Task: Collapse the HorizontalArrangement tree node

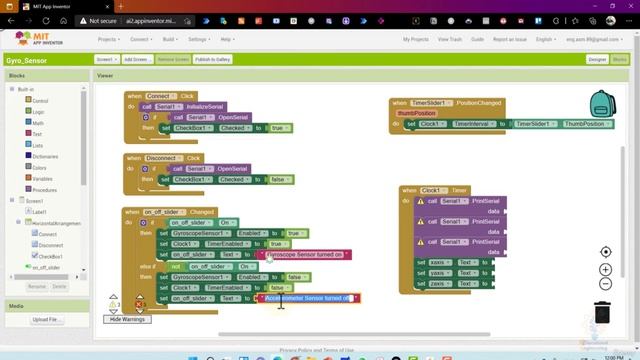Action: pyautogui.click(x=18, y=222)
